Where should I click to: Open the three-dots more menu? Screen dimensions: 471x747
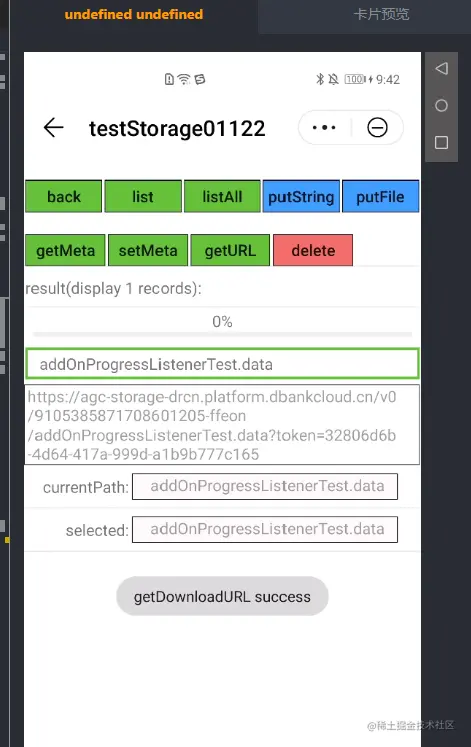(324, 128)
